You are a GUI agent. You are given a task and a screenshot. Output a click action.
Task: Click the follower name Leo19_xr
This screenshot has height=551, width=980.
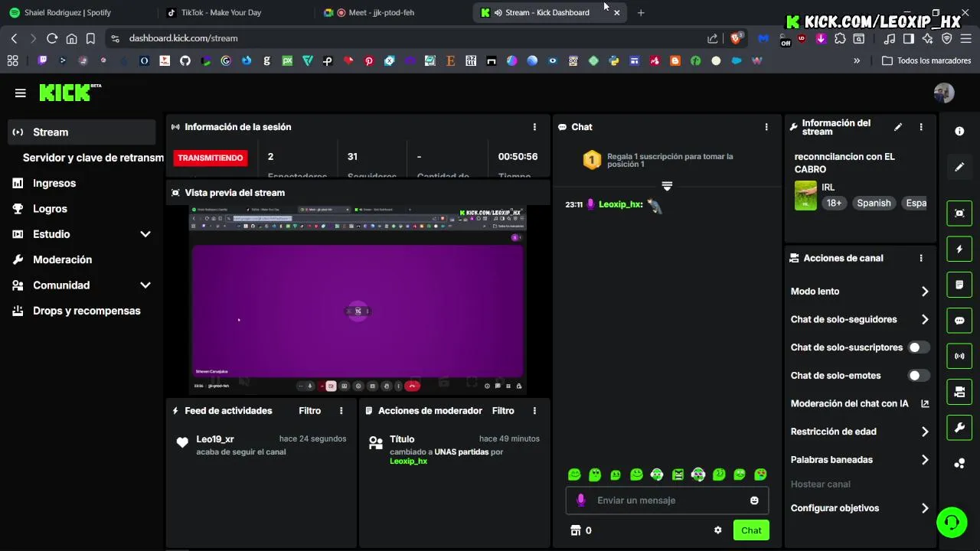215,439
